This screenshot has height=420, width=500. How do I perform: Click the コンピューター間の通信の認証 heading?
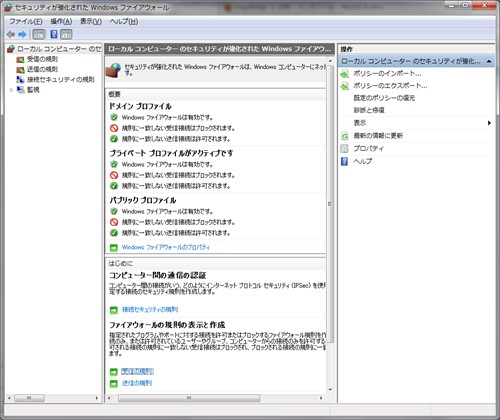pyautogui.click(x=158, y=275)
